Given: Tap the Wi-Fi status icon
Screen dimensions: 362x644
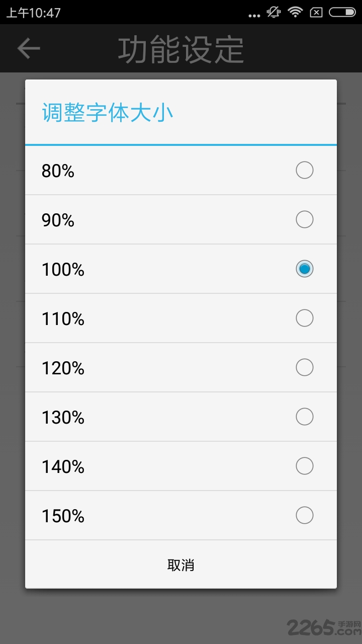Looking at the screenshot, I should [x=295, y=12].
